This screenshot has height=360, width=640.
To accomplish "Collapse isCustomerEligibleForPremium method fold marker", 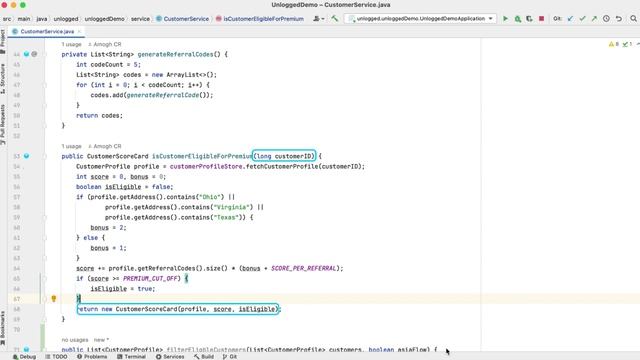I will pyautogui.click(x=45, y=156).
